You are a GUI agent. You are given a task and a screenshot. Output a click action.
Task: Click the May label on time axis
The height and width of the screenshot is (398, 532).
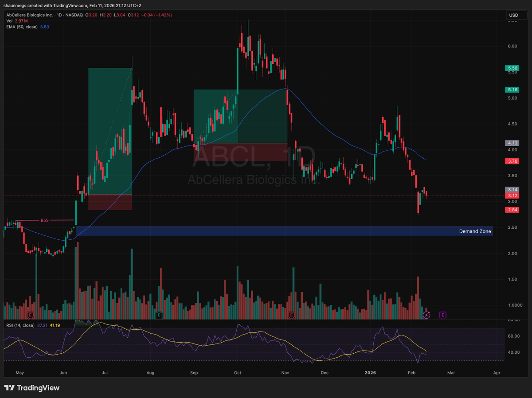[x=20, y=373]
